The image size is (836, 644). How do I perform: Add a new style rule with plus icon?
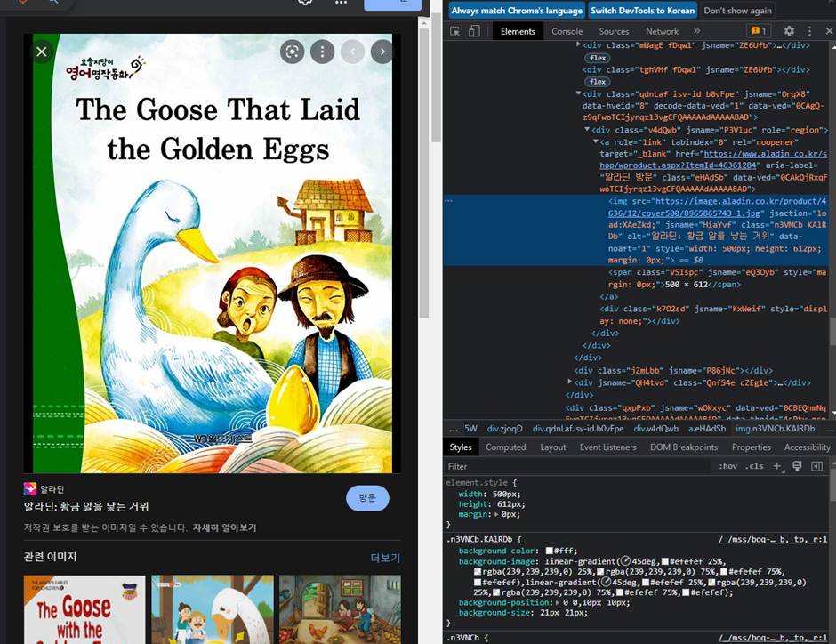[x=777, y=466]
